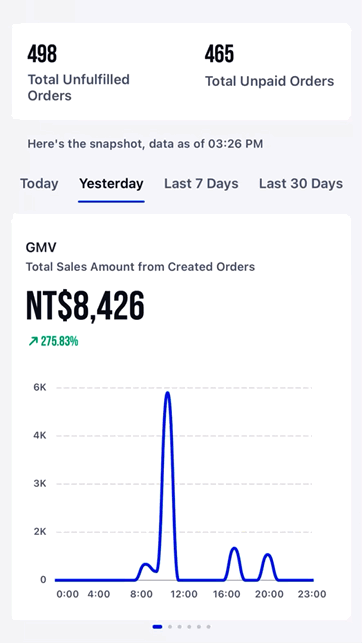Tap the green upward trend arrow icon
This screenshot has height=643, width=362.
[x=33, y=341]
